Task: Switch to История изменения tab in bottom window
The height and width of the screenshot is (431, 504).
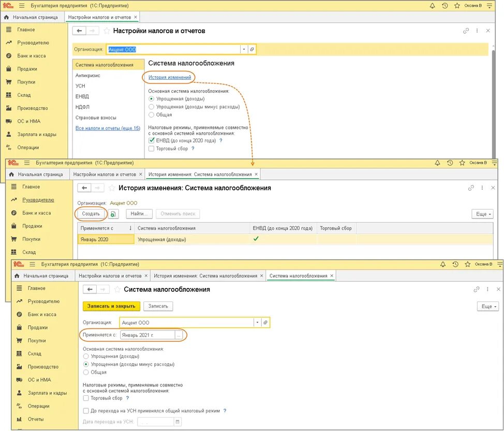Action: tap(205, 276)
